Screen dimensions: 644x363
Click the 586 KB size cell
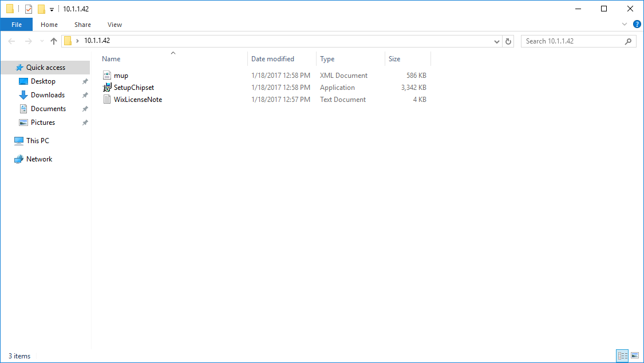point(416,76)
